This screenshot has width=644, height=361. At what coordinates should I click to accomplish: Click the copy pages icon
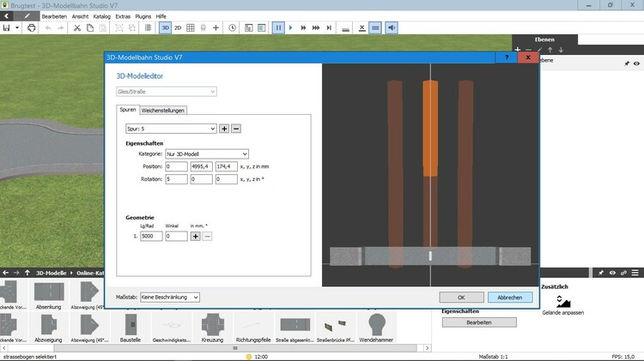[90, 28]
